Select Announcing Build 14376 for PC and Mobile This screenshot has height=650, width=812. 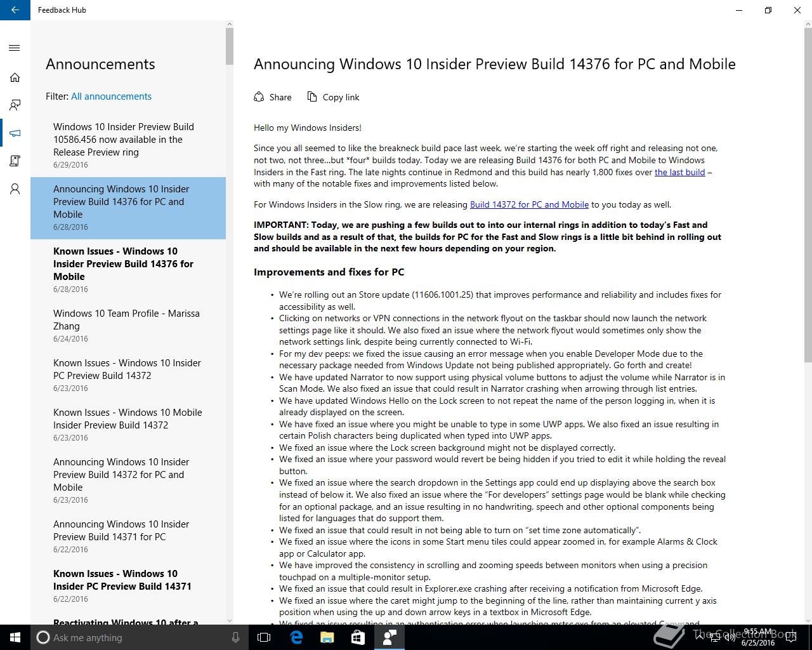(128, 208)
